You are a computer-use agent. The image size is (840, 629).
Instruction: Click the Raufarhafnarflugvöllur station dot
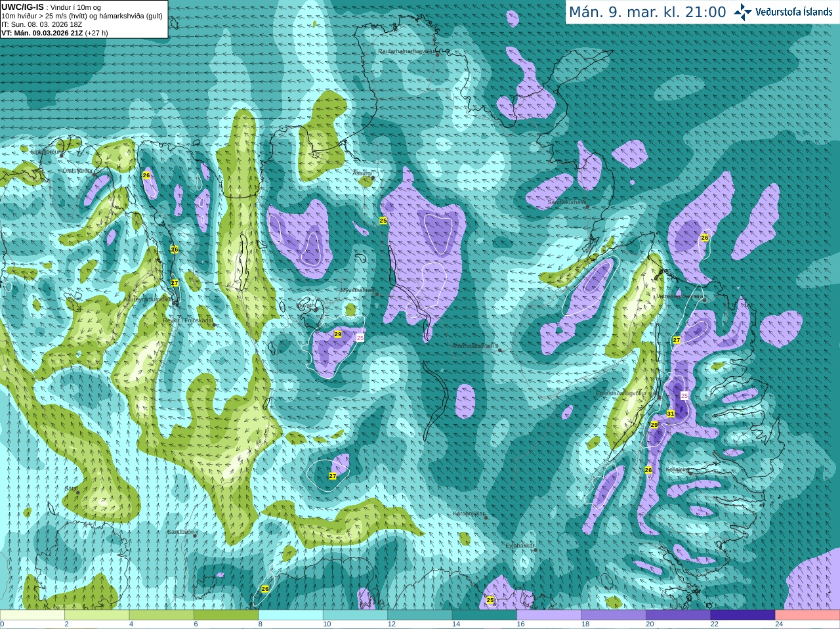[438, 55]
